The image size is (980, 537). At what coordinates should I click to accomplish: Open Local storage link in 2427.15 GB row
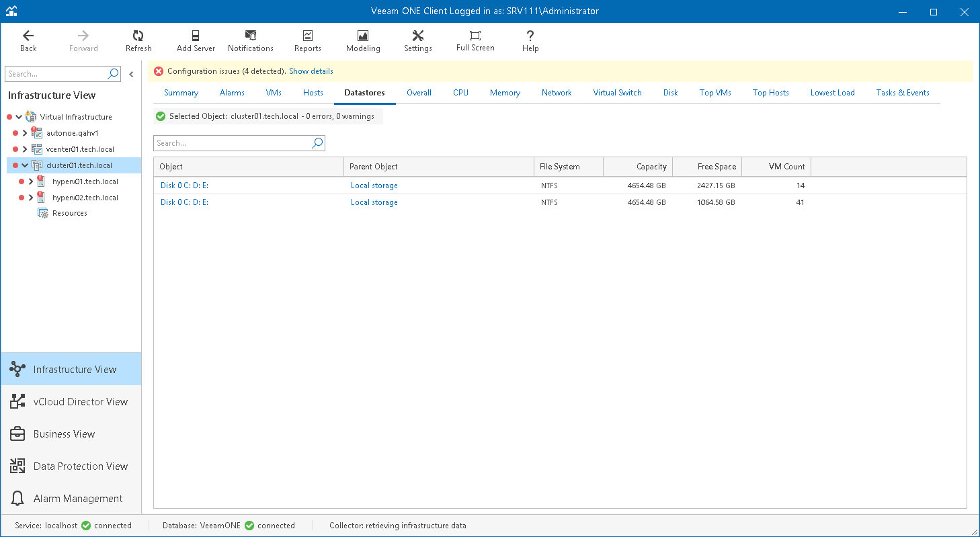coord(374,185)
